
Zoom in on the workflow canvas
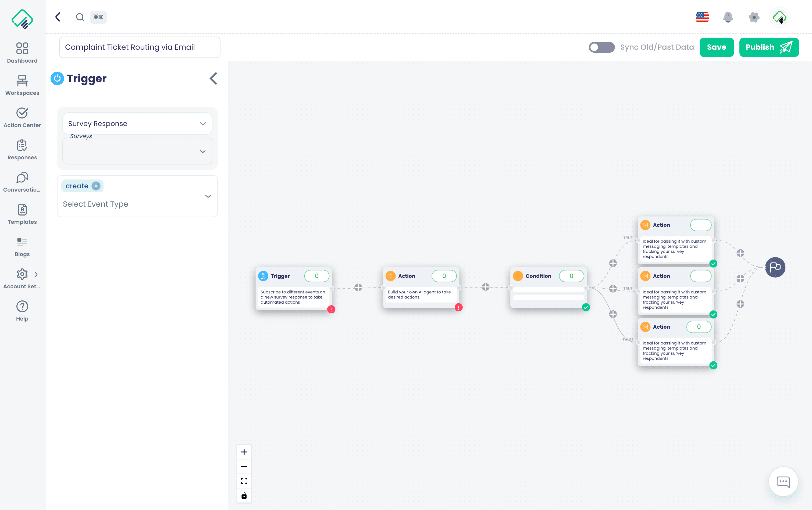click(244, 452)
